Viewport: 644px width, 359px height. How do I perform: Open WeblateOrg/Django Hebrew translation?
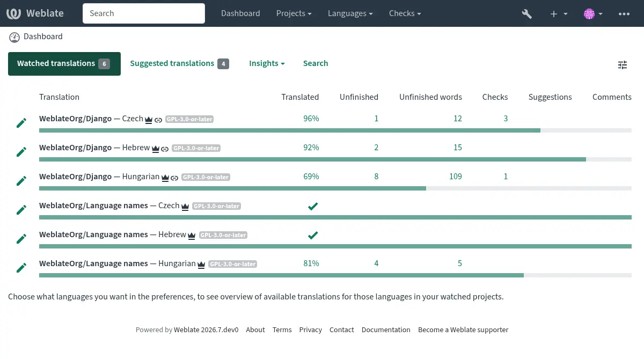[94, 148]
